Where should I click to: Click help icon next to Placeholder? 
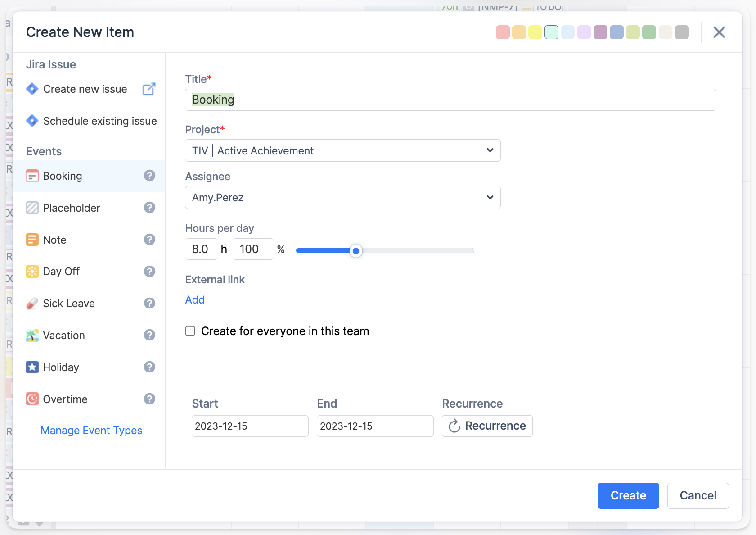coord(149,208)
